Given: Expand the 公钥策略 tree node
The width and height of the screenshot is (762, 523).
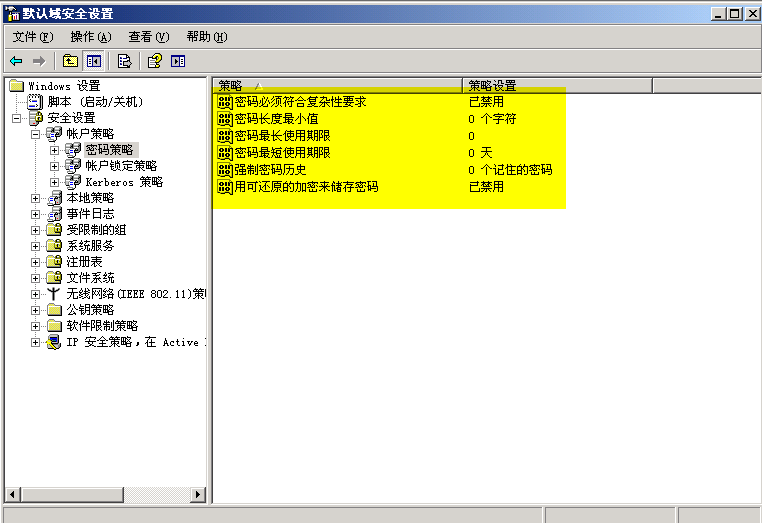Looking at the screenshot, I should tap(35, 310).
